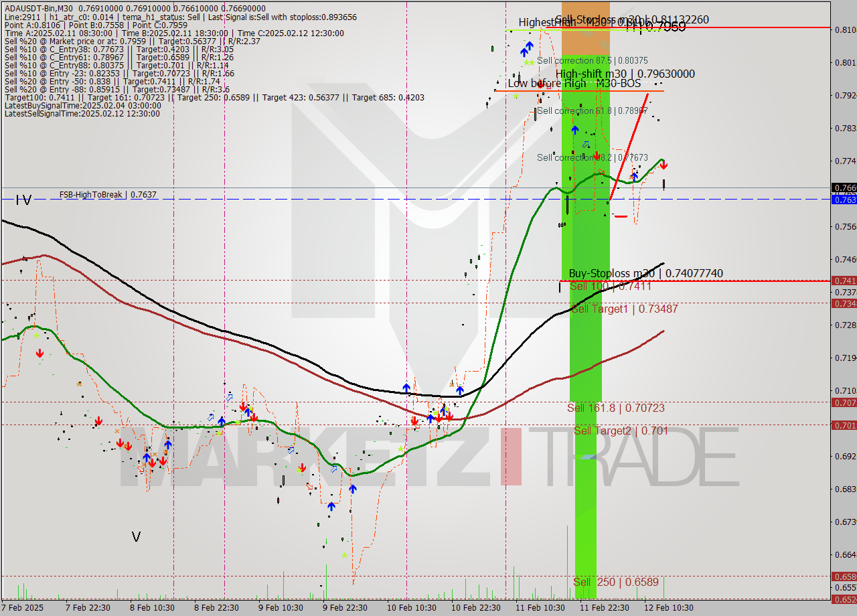Select the red diagonal trend line
Image resolution: width=857 pixels, height=616 pixels.
(629, 147)
